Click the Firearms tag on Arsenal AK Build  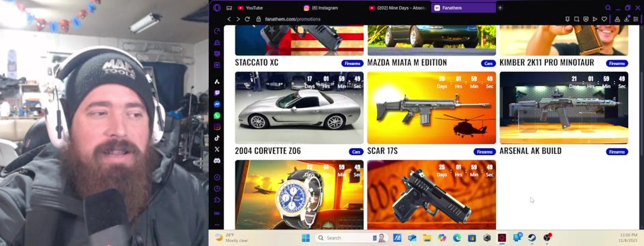[617, 152]
